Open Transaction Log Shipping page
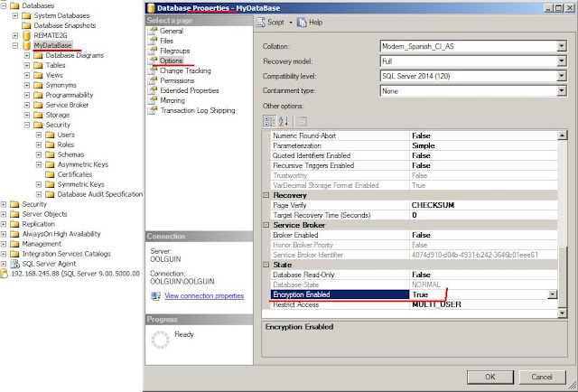This screenshot has height=392, width=578. (x=198, y=110)
